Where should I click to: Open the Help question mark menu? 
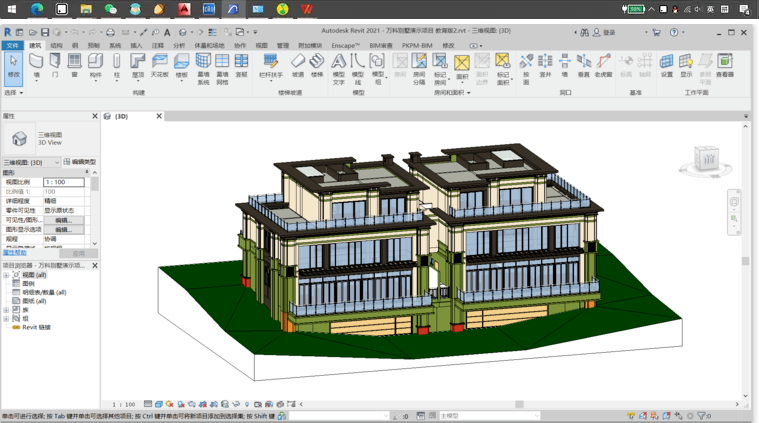click(674, 32)
